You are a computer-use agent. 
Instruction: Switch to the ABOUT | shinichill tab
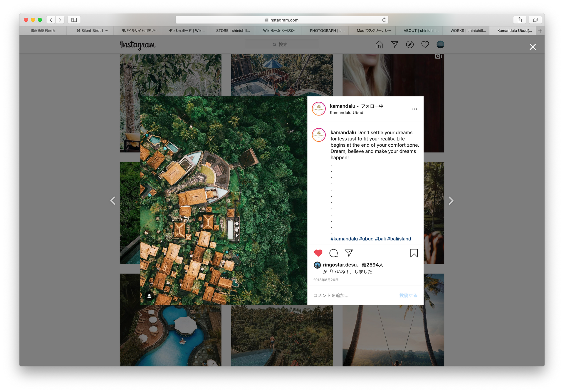[x=419, y=31]
